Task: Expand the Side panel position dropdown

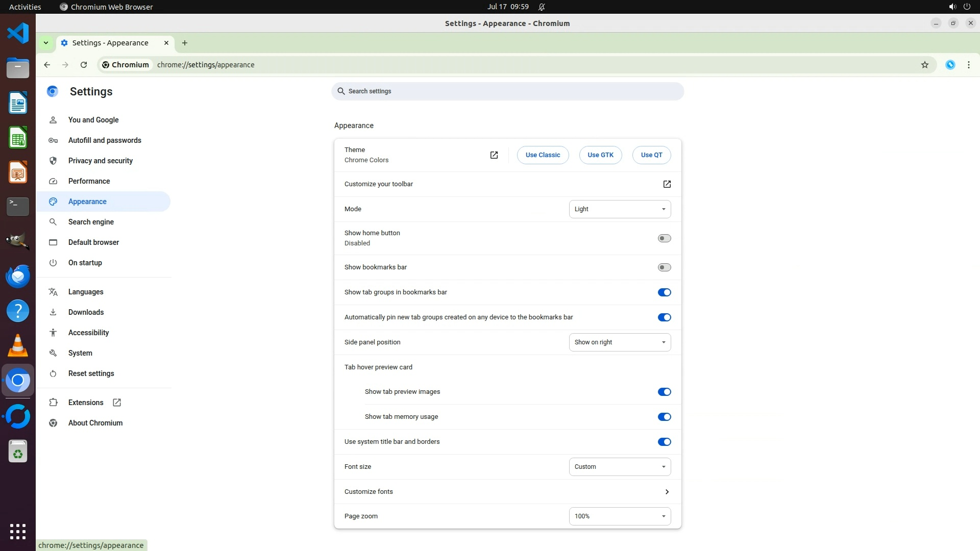Action: 620,342
